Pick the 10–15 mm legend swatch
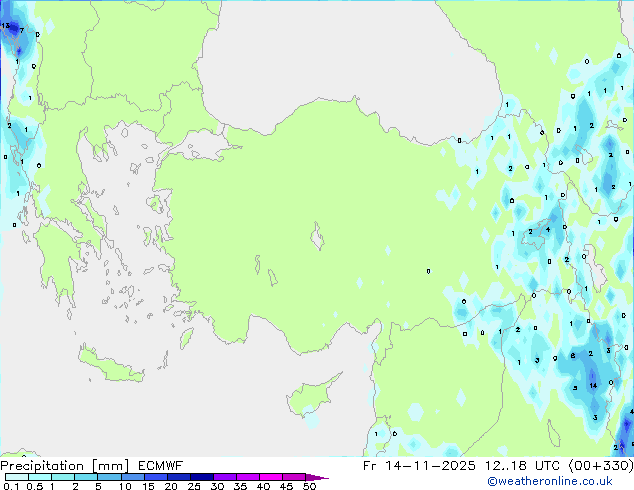The height and width of the screenshot is (490, 634). pyautogui.click(x=133, y=477)
